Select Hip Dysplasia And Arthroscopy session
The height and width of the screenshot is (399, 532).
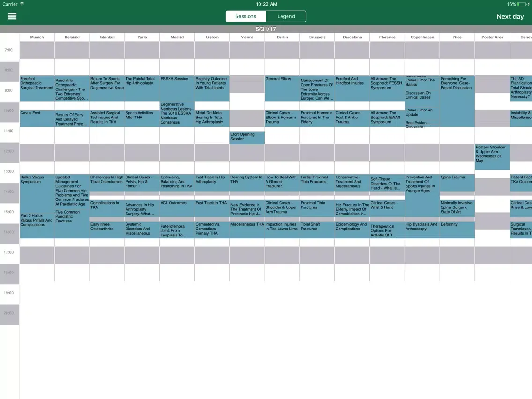(x=422, y=229)
